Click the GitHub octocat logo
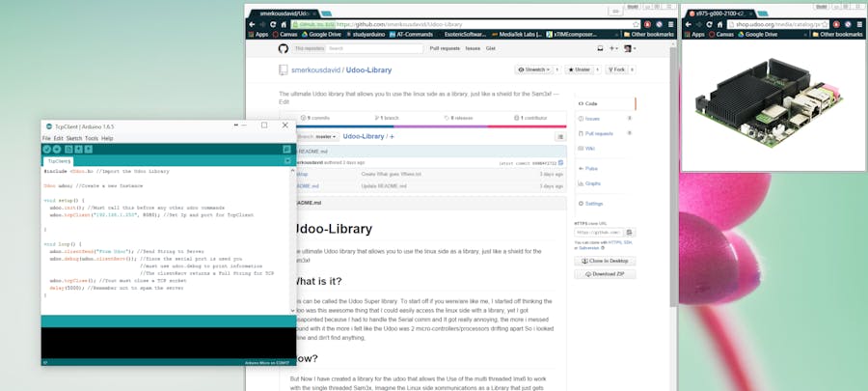Viewport: 868px width, 391px height. point(283,48)
